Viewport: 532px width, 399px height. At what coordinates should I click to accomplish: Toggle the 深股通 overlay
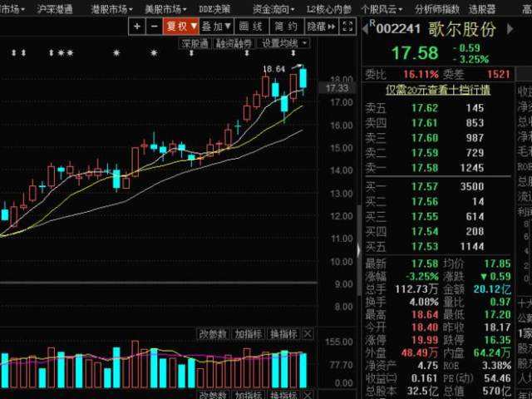tap(195, 42)
